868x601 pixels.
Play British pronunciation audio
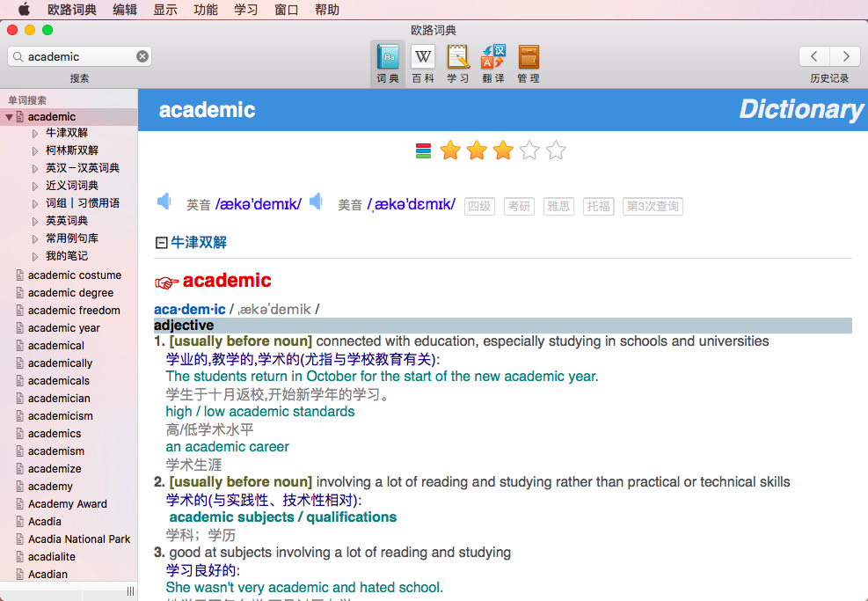pyautogui.click(x=164, y=202)
